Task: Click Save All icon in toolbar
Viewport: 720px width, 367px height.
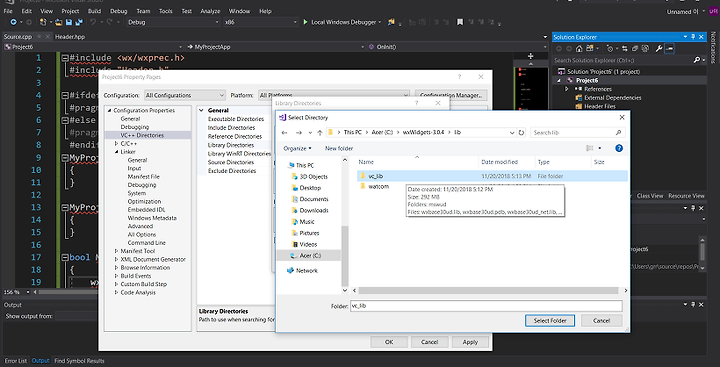Action: 79,22
